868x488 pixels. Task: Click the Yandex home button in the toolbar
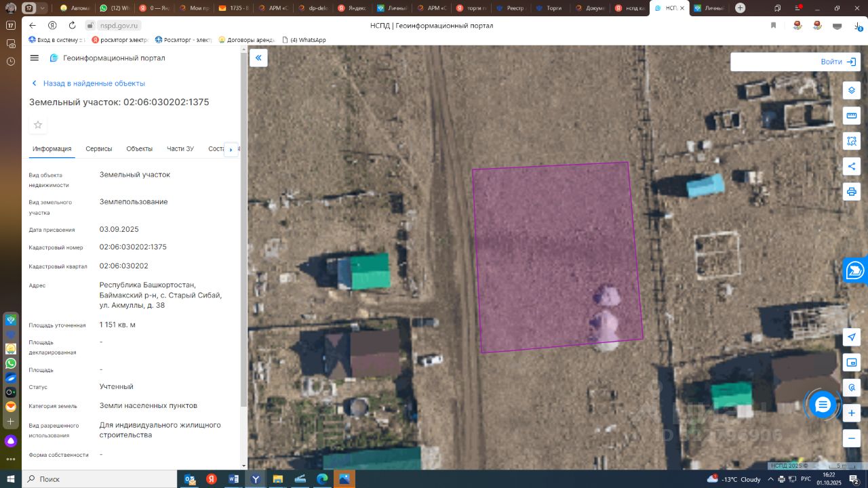coord(52,25)
